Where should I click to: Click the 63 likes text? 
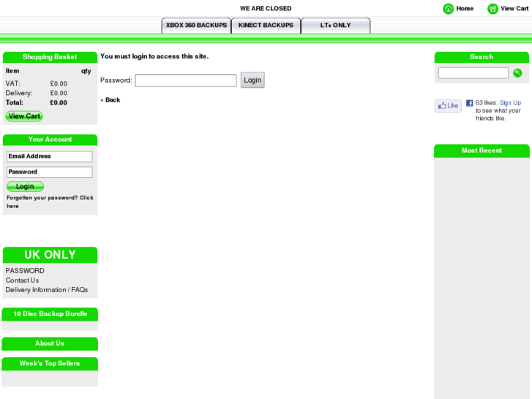coord(486,102)
